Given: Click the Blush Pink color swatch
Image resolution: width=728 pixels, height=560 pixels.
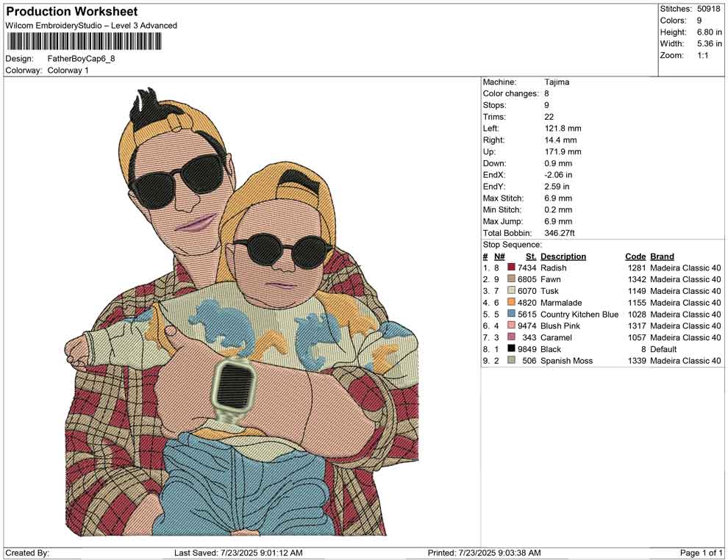Looking at the screenshot, I should pos(511,326).
